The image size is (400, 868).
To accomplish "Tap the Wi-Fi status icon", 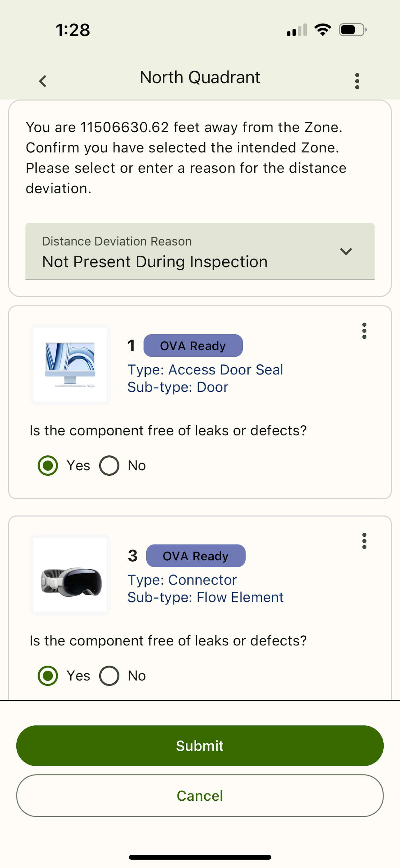I will [x=323, y=30].
